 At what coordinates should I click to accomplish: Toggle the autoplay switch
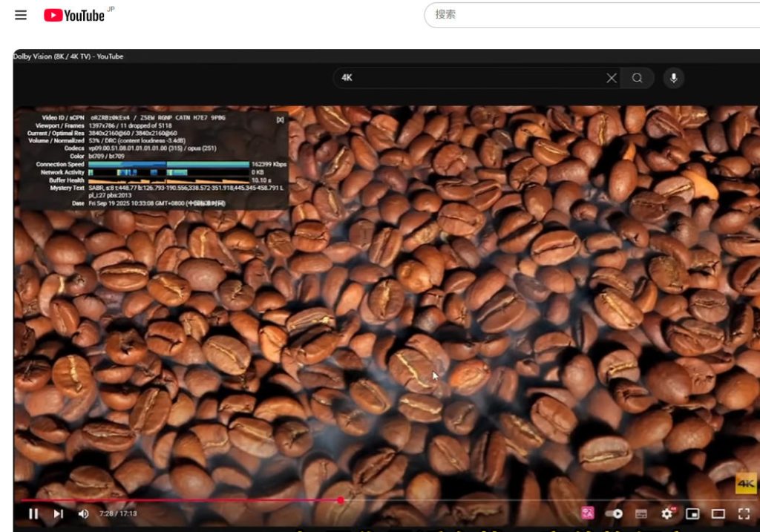pyautogui.click(x=614, y=513)
